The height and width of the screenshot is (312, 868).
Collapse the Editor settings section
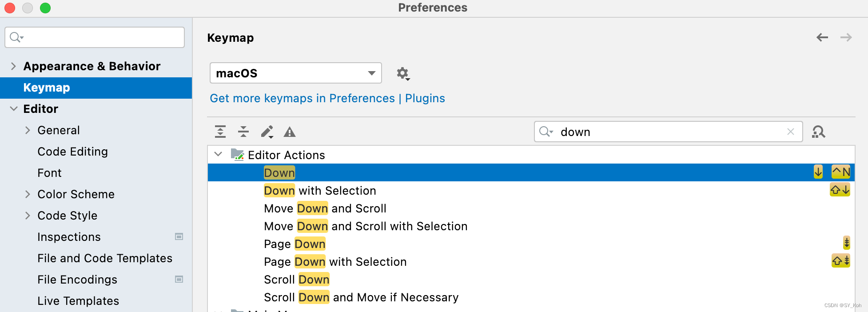coord(13,109)
